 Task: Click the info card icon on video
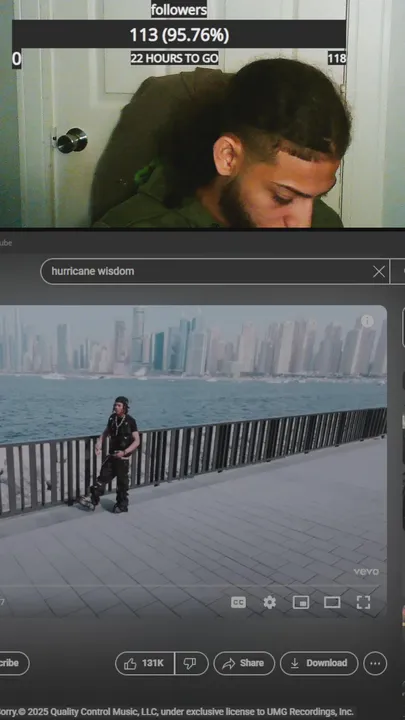(x=367, y=321)
